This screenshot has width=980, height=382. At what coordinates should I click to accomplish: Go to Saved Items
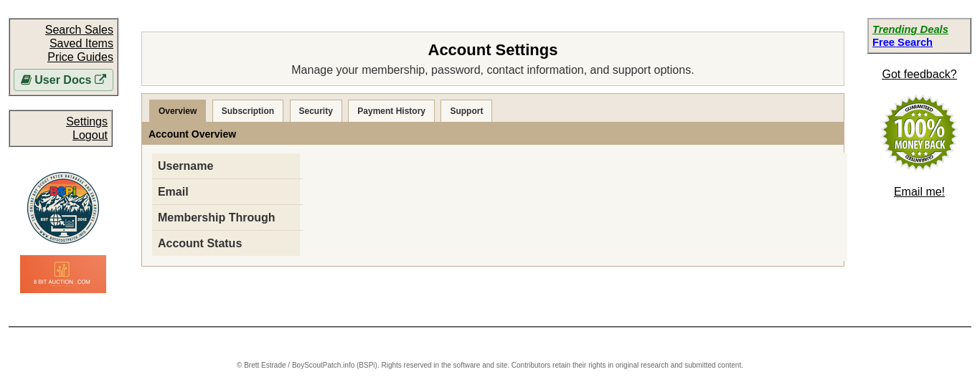point(81,43)
